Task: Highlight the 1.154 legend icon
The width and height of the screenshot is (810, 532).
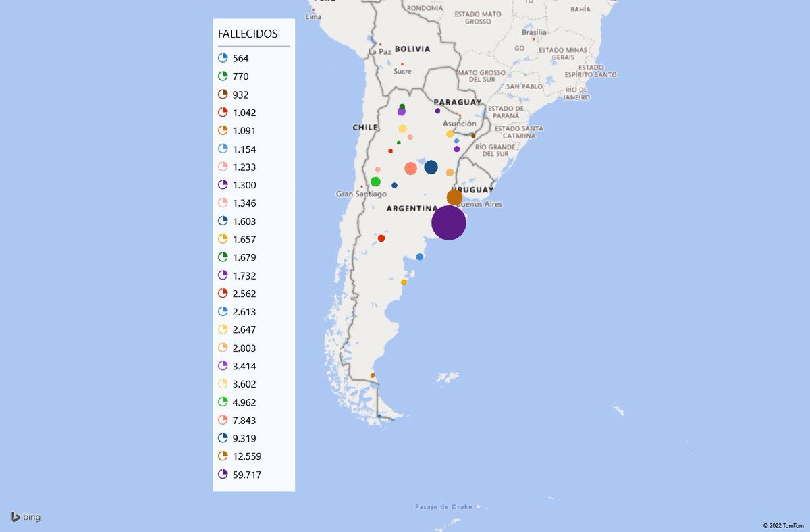Action: 223,149
